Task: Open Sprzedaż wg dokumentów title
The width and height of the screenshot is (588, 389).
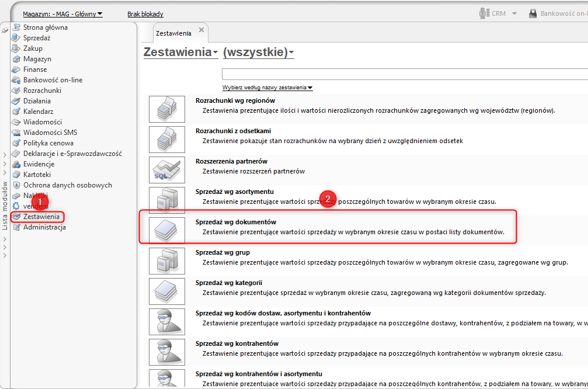Action: [x=236, y=222]
